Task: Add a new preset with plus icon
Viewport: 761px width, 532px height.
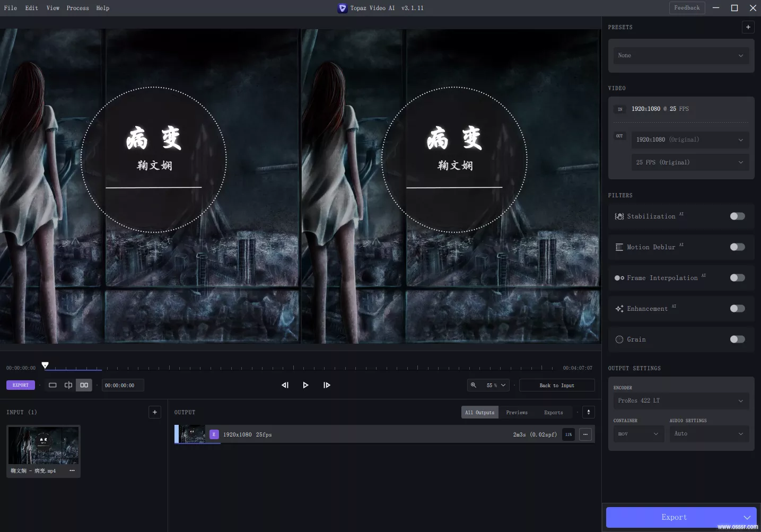Action: 748,27
